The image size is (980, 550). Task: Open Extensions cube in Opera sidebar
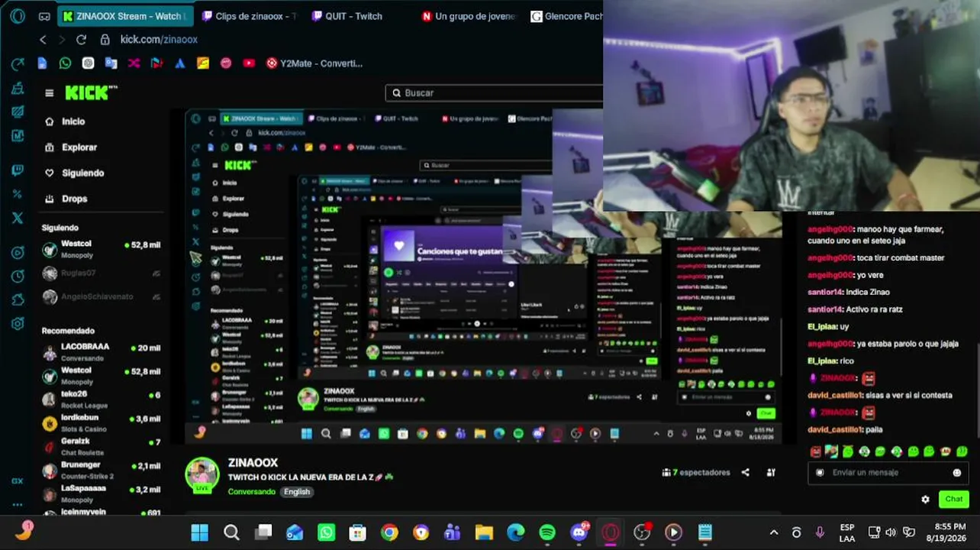[18, 299]
